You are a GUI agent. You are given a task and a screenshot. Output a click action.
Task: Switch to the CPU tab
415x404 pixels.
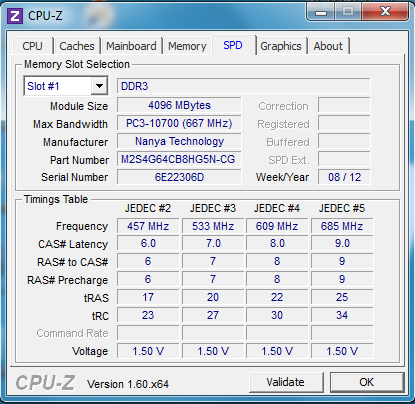32,46
